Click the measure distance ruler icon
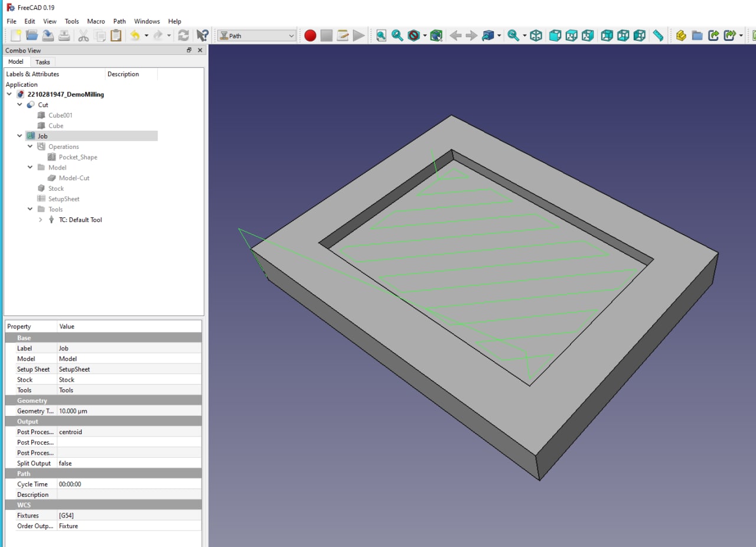The image size is (756, 547). [658, 36]
